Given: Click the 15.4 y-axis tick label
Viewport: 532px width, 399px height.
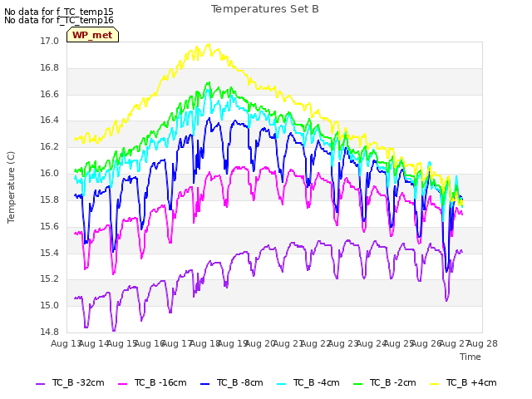Looking at the screenshot, I should tap(50, 253).
